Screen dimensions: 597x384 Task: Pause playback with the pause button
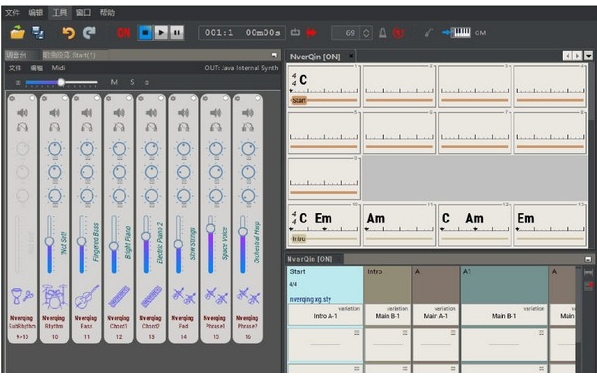click(x=177, y=33)
